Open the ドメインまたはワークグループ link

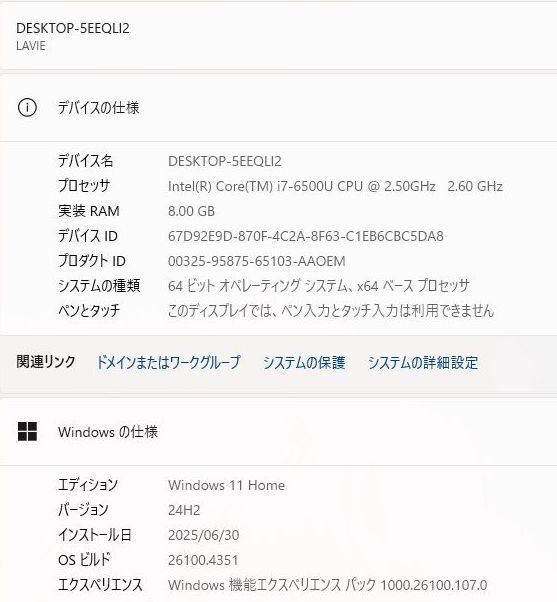[x=168, y=362]
